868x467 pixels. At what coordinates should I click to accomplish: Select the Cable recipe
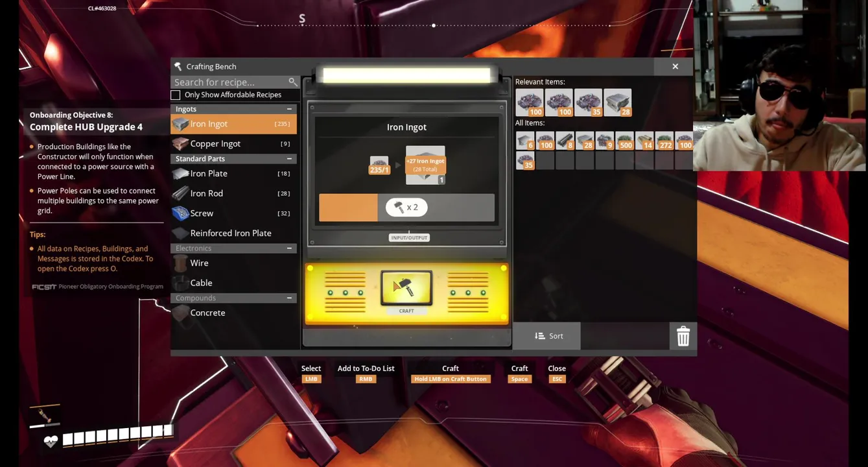pyautogui.click(x=233, y=283)
